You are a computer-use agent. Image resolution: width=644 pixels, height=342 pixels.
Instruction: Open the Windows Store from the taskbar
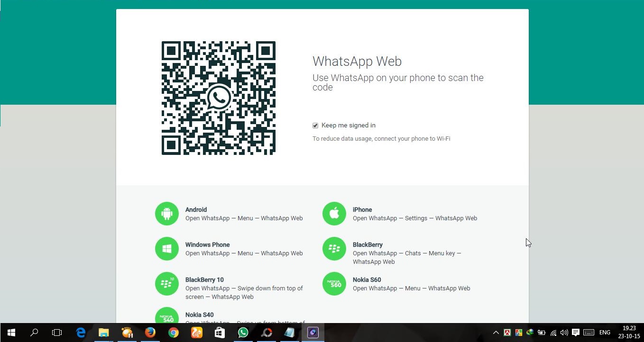click(220, 333)
